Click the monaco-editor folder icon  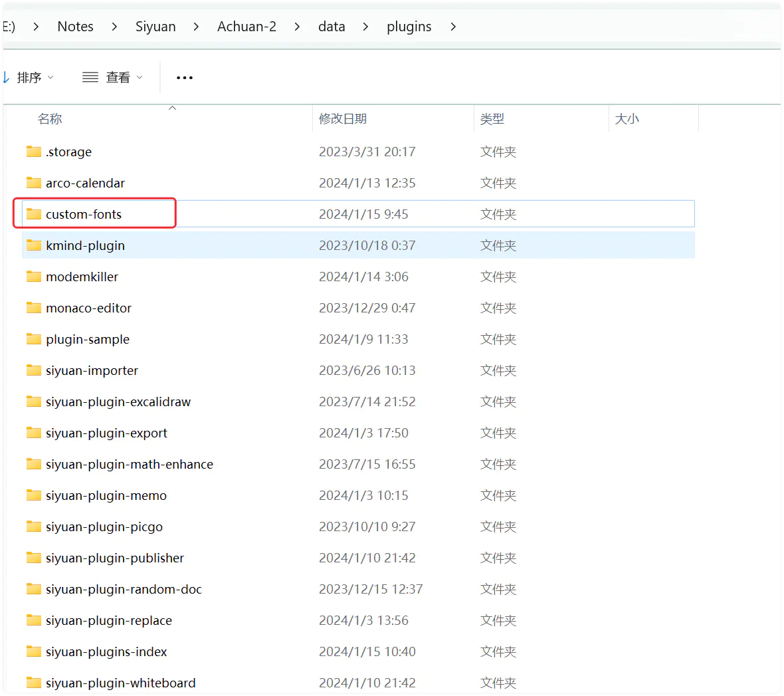point(34,308)
